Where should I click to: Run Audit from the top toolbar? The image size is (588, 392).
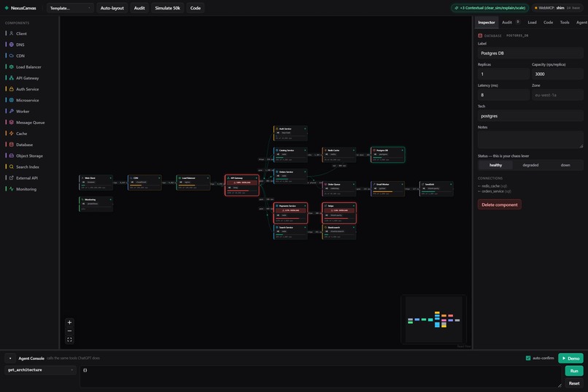139,8
